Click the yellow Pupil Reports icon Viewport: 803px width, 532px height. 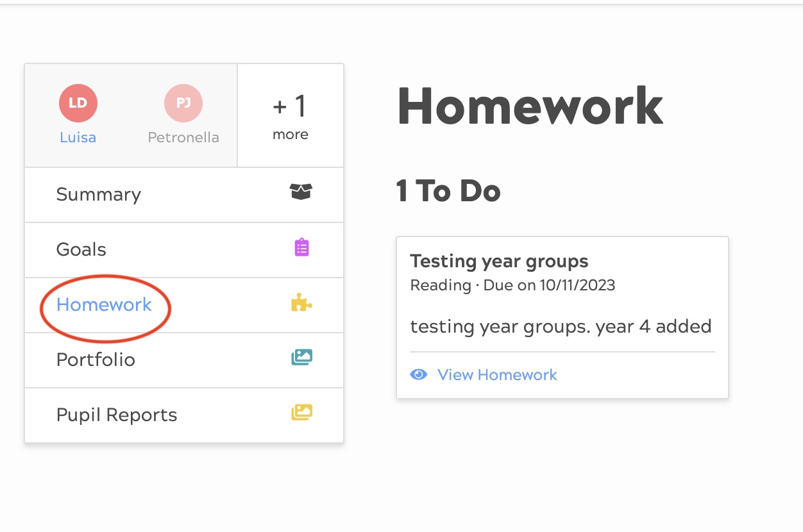301,413
